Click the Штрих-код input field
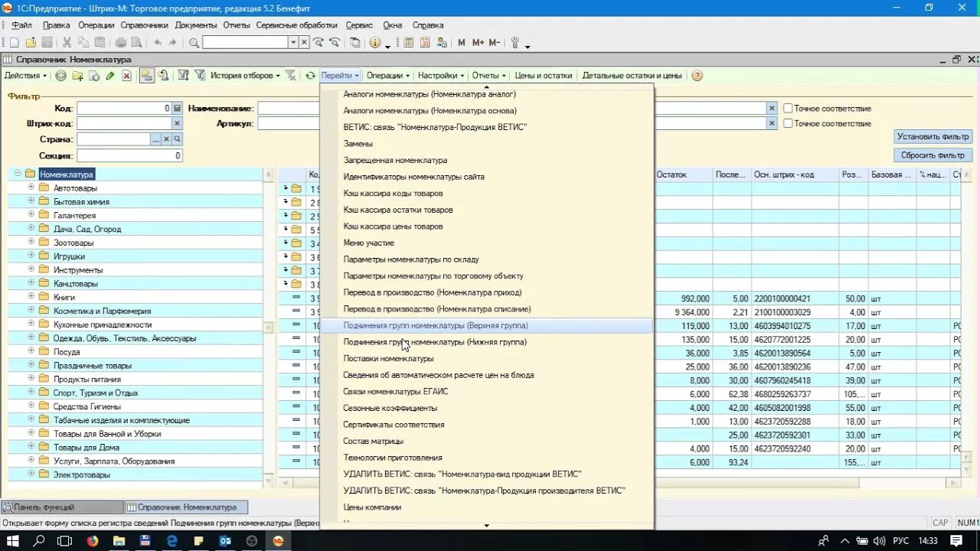 coord(124,123)
